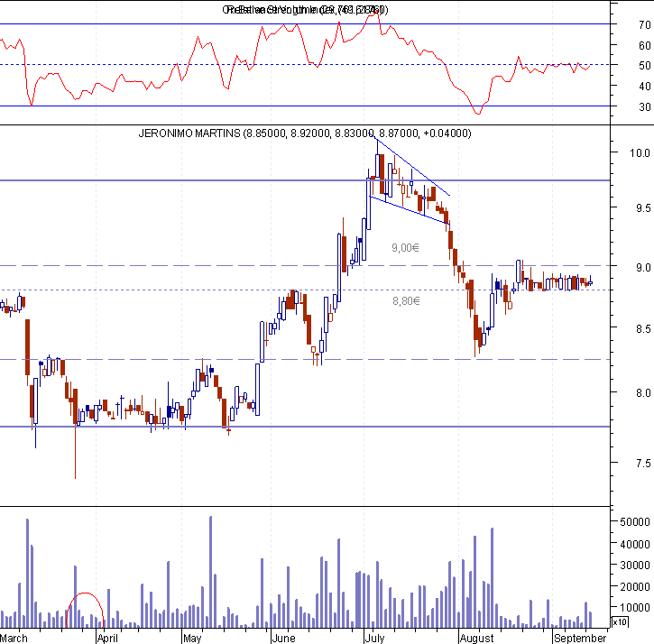The height and width of the screenshot is (644, 654).
Task: Click the August label on time axis
Action: 476,639
